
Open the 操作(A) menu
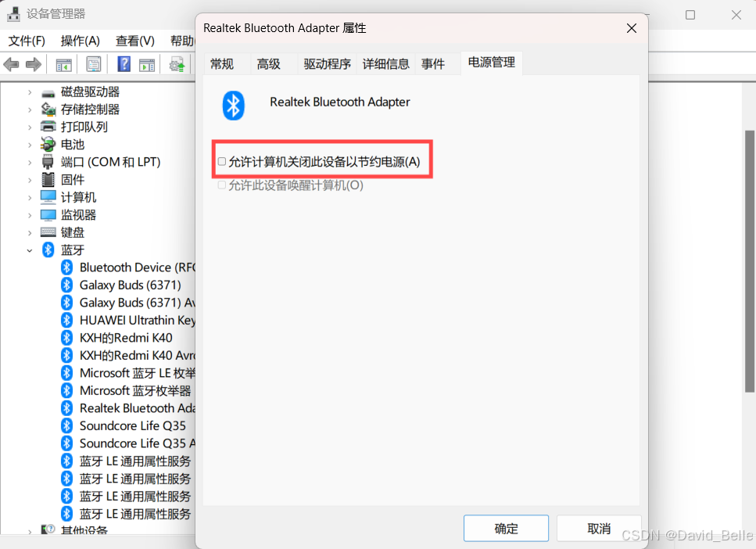(80, 41)
